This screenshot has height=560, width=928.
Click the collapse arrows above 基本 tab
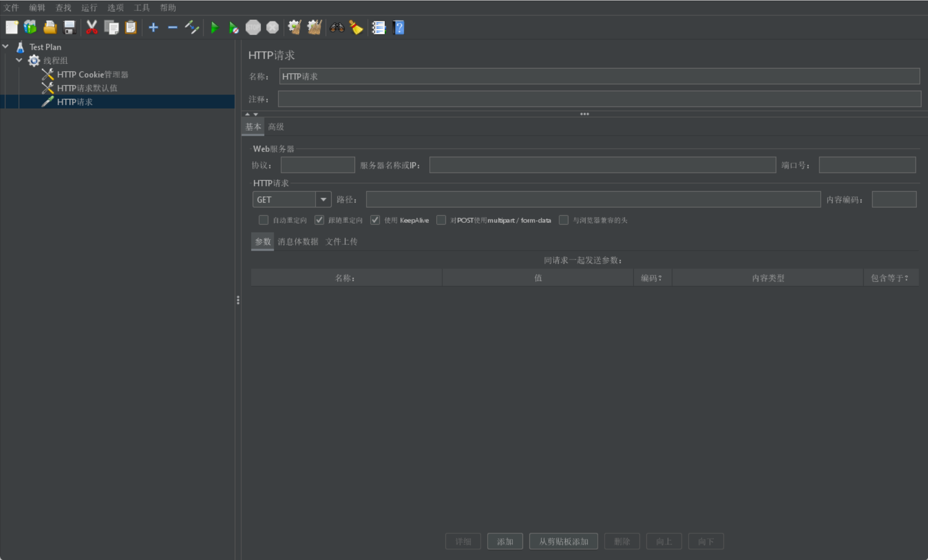tap(251, 114)
